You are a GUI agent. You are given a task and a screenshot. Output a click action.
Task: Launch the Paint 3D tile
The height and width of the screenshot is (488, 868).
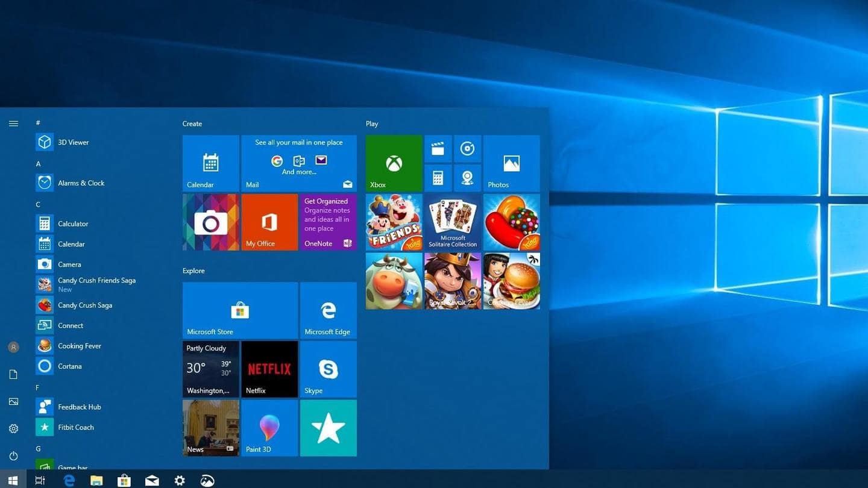(x=269, y=428)
